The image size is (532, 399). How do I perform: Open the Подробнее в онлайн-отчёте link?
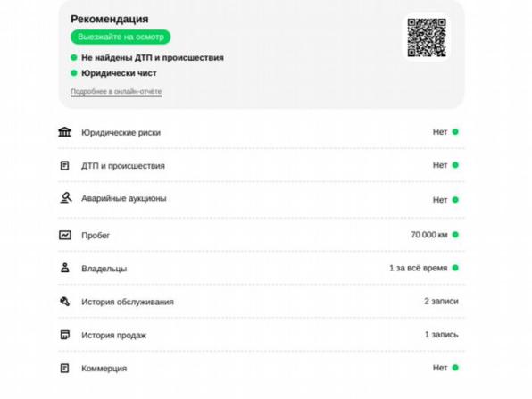point(116,91)
